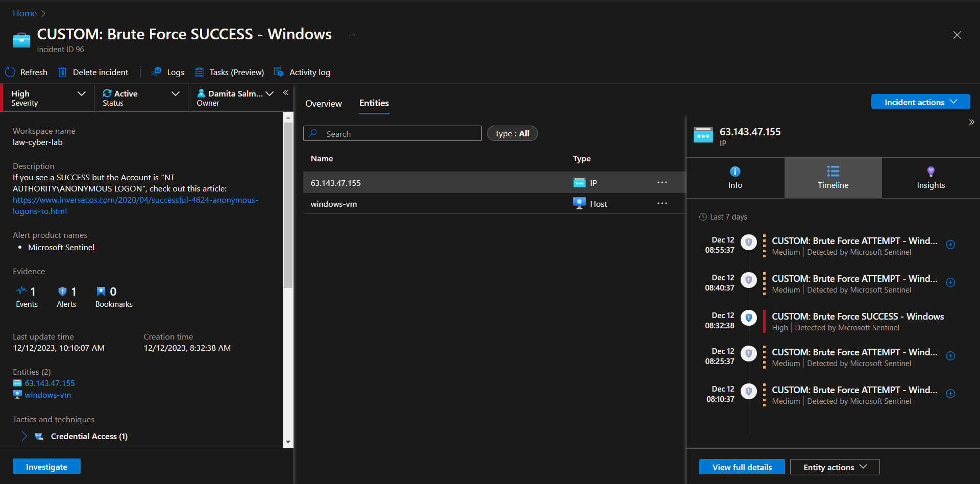
Task: Expand the Credential Access tactic
Action: tap(24, 436)
